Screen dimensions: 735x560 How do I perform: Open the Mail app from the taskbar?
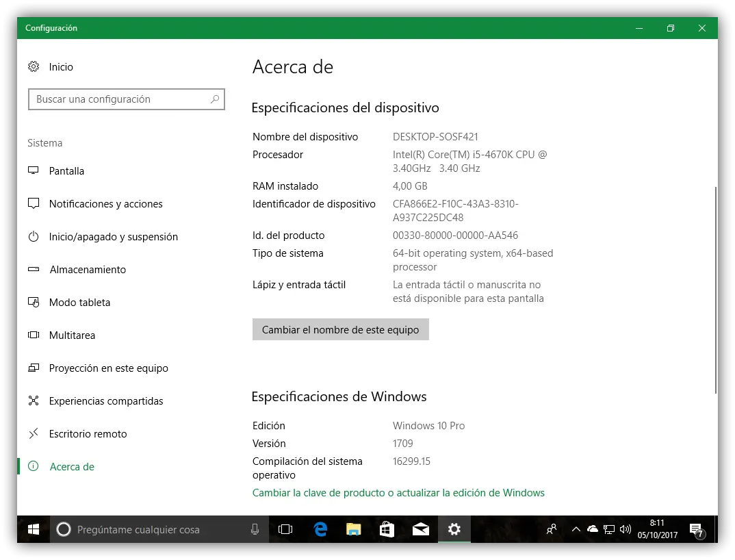[x=420, y=529]
